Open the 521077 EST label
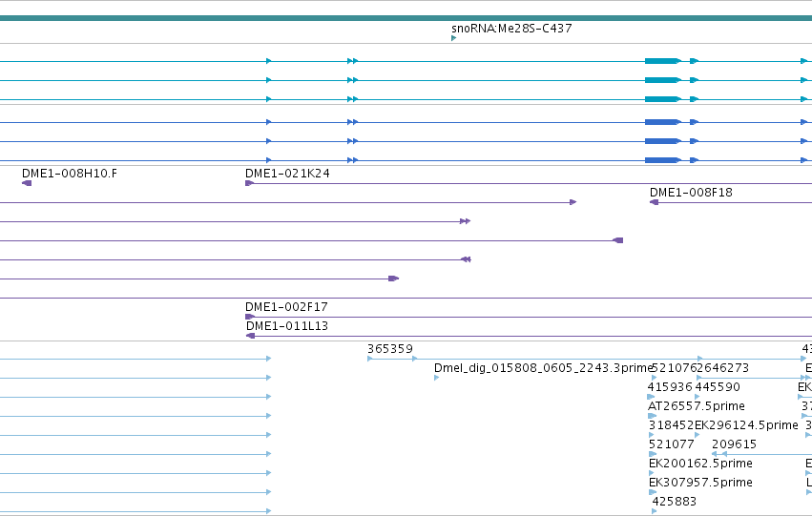 tap(671, 444)
